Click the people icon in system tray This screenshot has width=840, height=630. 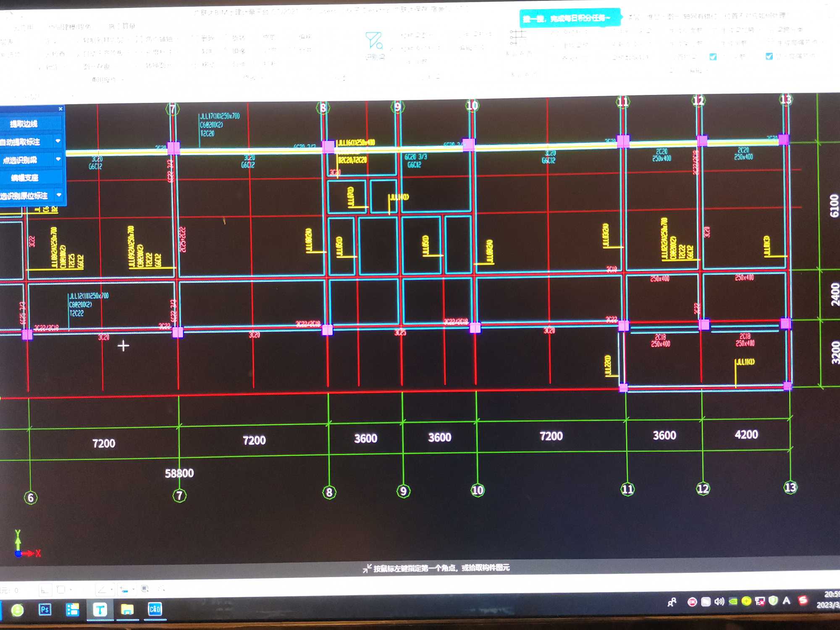click(x=672, y=602)
